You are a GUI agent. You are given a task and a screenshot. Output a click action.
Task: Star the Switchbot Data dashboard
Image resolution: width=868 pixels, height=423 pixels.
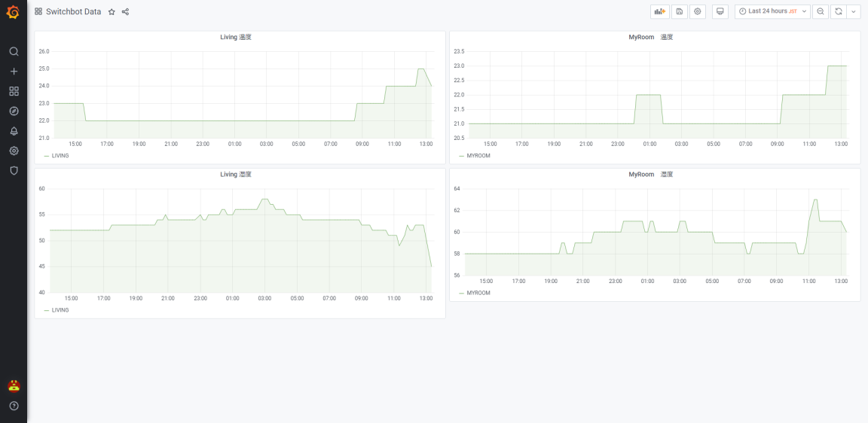point(112,12)
